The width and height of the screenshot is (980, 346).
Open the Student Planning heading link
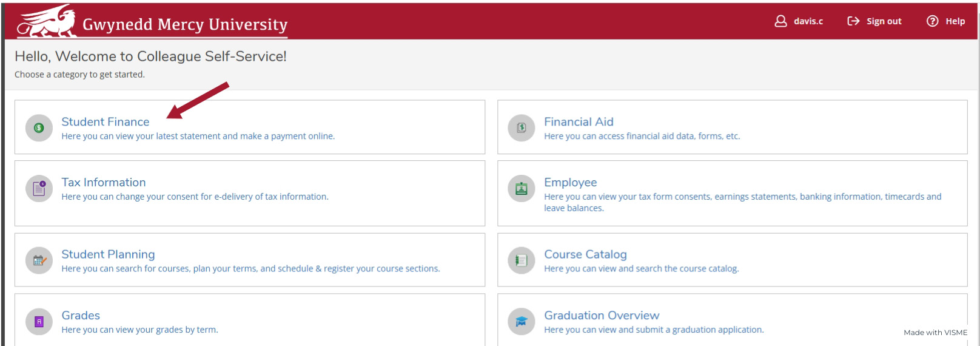(x=108, y=254)
